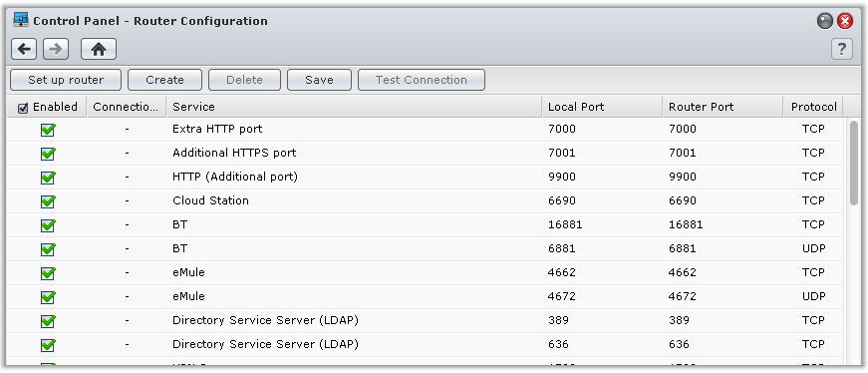Close the Router Configuration window
This screenshot has width=868, height=373.
click(845, 21)
